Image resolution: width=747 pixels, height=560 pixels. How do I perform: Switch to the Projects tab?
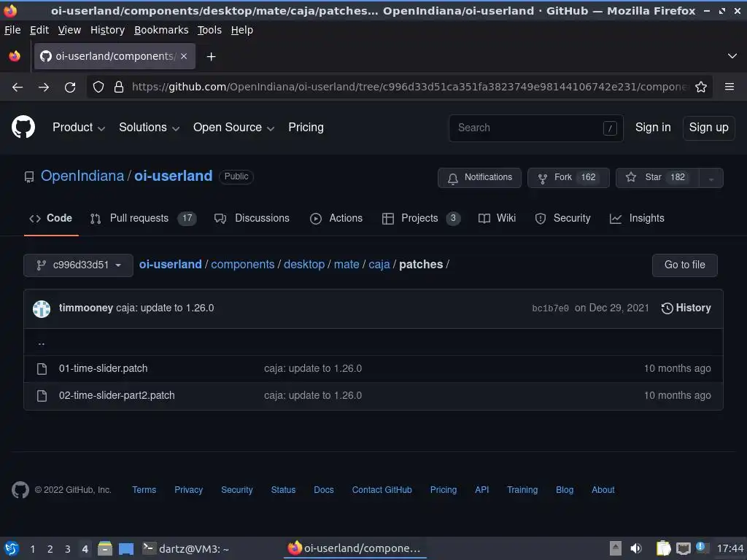tap(421, 219)
